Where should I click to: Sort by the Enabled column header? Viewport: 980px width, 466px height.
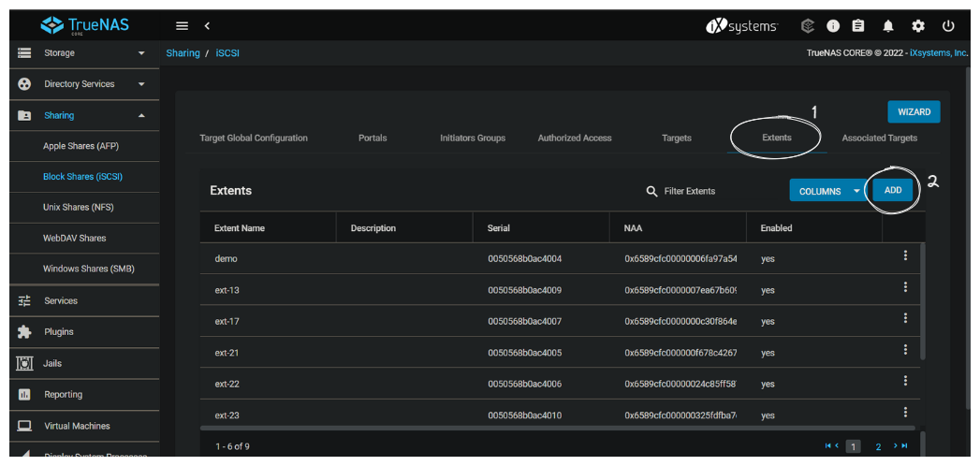pyautogui.click(x=776, y=228)
